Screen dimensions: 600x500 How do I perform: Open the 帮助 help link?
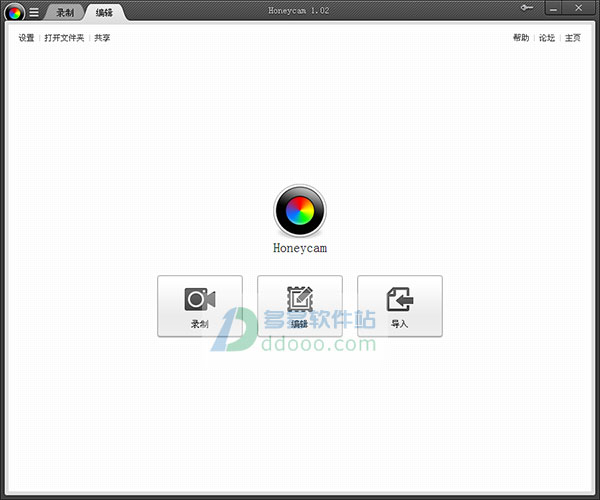tap(521, 38)
